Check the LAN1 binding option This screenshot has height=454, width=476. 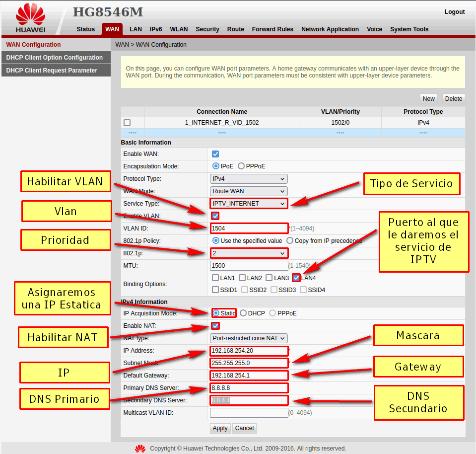click(x=215, y=278)
